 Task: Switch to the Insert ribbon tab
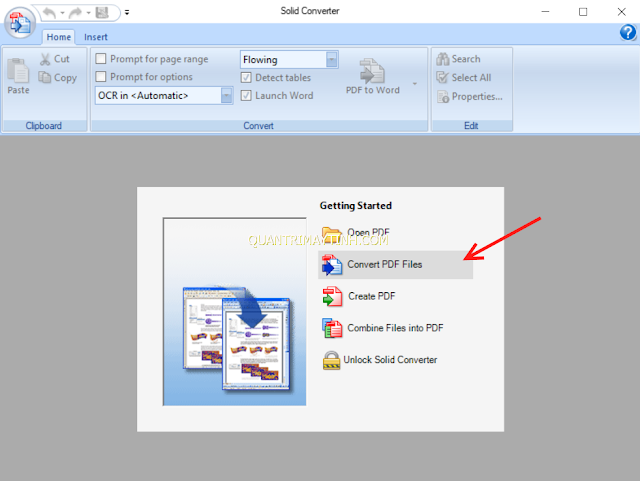[x=96, y=37]
